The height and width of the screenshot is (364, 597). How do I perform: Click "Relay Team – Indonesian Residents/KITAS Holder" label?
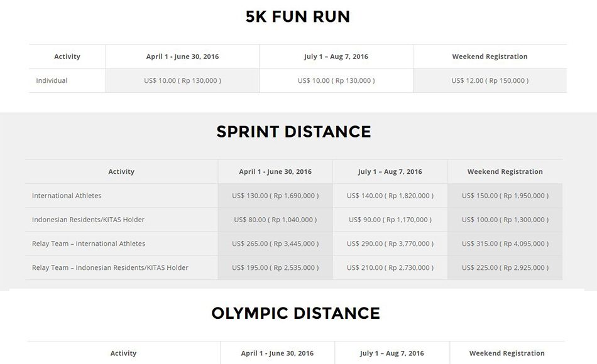point(110,267)
